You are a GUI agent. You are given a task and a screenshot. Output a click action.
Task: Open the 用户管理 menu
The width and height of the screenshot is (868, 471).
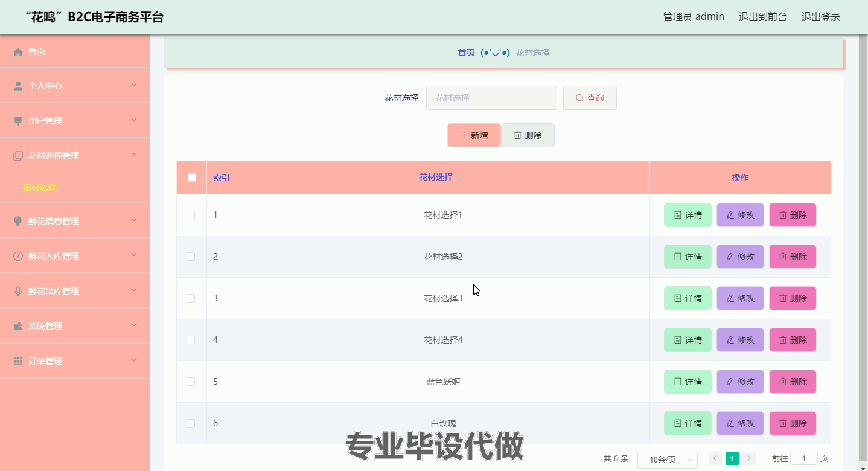tap(75, 121)
